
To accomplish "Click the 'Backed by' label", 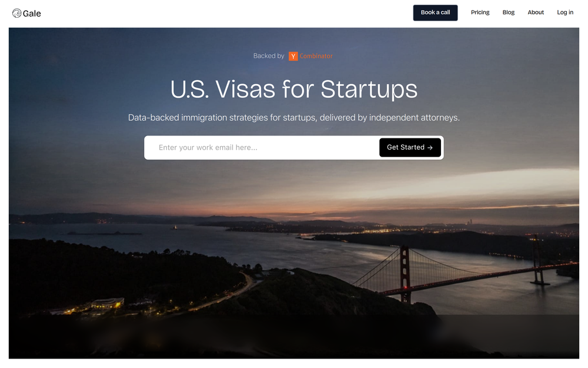I will point(269,56).
